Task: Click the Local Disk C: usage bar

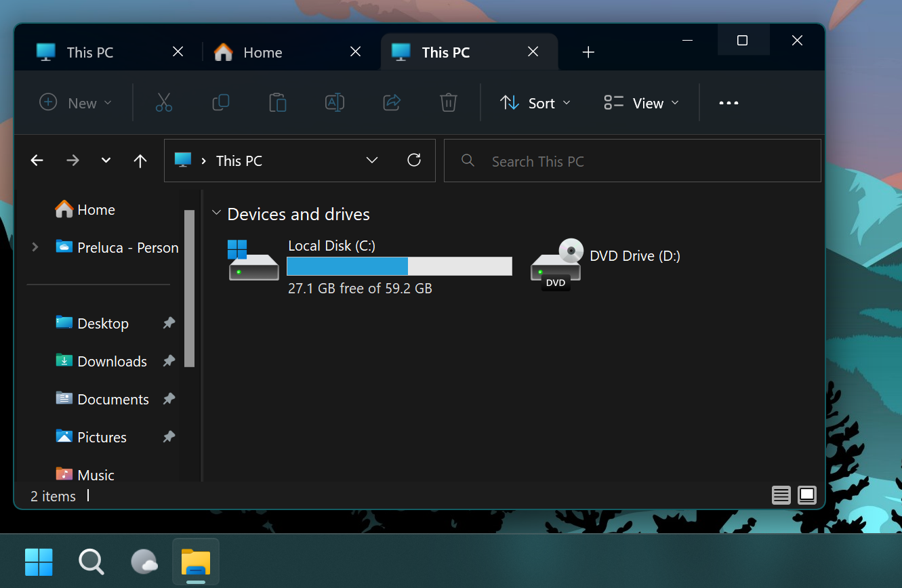Action: point(398,266)
